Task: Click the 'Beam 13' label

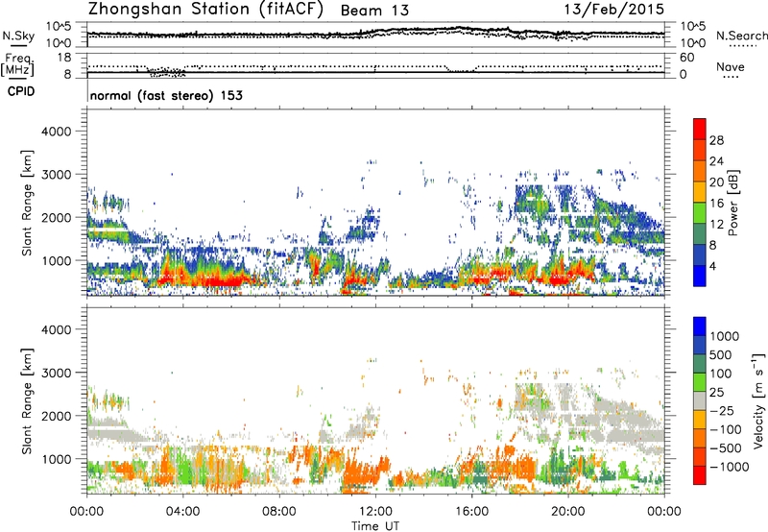Action: [374, 11]
